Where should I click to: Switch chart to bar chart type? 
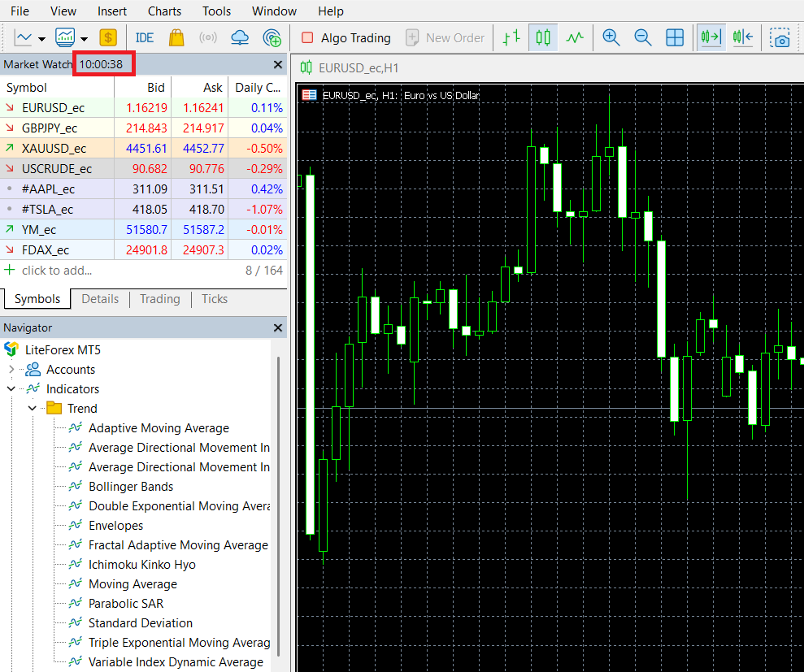(x=511, y=38)
